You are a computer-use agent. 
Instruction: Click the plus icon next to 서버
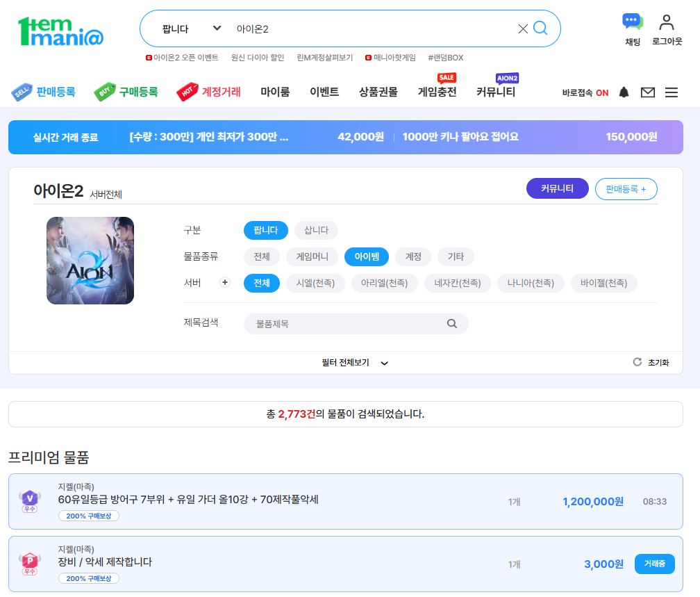pos(225,282)
